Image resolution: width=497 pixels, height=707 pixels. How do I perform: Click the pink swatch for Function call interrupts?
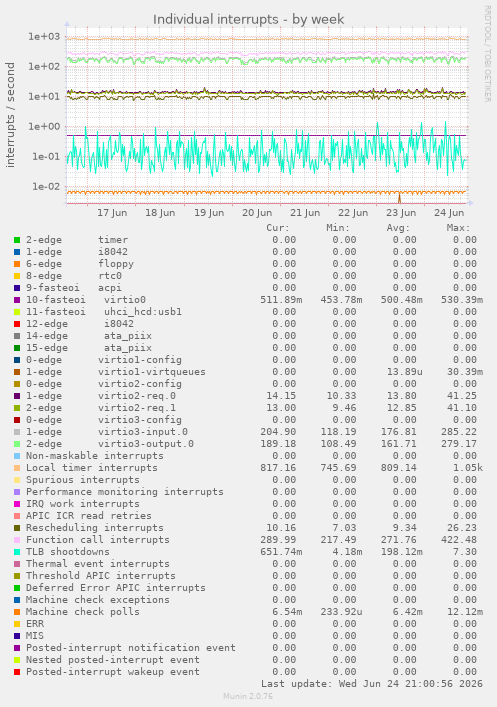pyautogui.click(x=17, y=540)
